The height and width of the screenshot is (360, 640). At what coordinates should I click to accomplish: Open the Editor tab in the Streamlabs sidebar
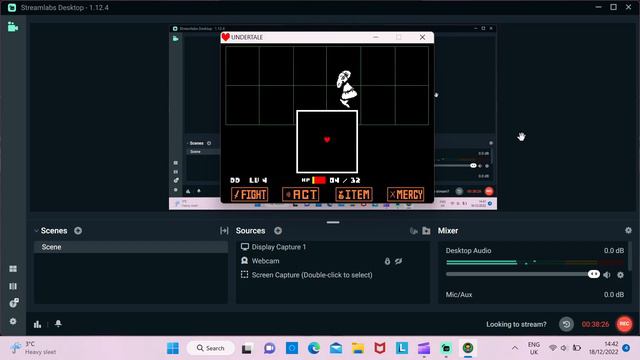point(13,27)
